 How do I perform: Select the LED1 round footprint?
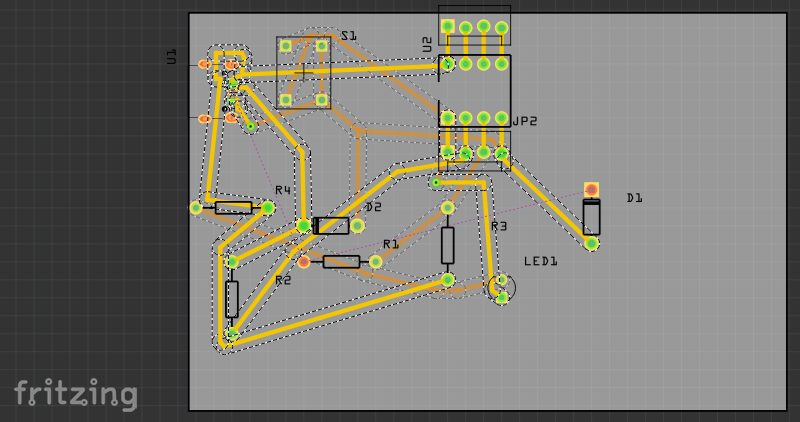click(503, 289)
